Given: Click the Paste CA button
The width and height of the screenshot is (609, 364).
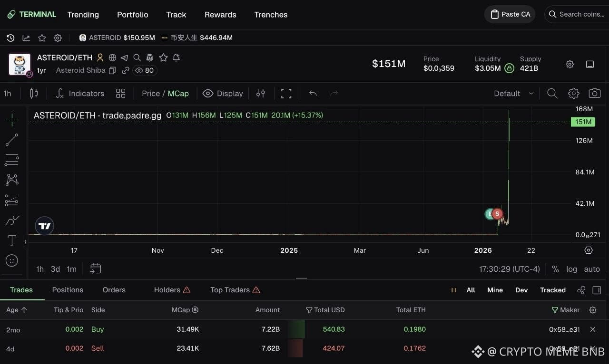Looking at the screenshot, I should pyautogui.click(x=510, y=14).
